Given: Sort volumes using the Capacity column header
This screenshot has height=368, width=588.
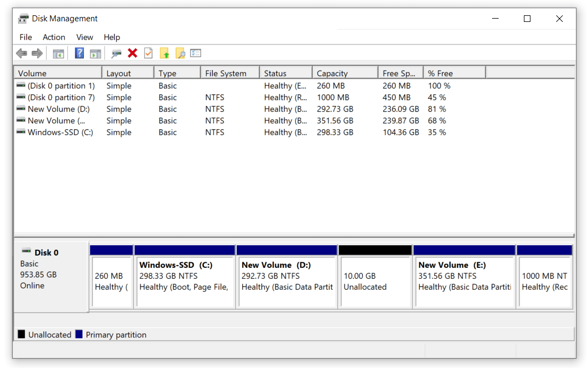Looking at the screenshot, I should click(x=344, y=72).
